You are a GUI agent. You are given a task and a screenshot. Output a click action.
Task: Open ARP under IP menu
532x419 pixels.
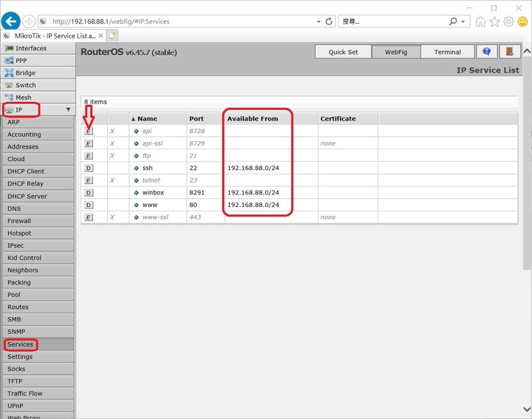[38, 122]
